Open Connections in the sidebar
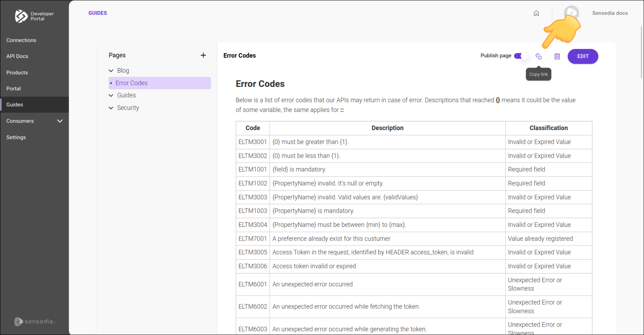Screen dimensions: 644x335 [x=21, y=40]
